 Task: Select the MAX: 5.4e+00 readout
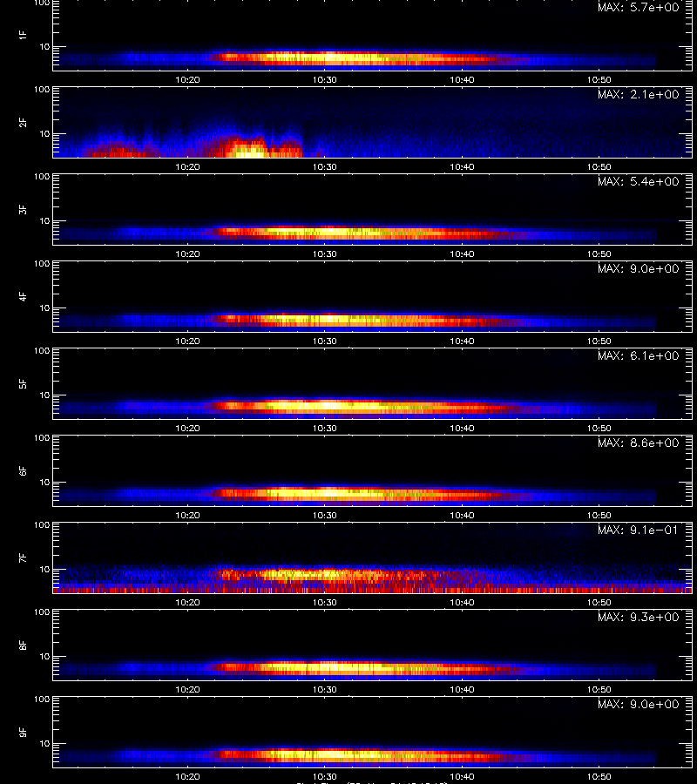click(x=639, y=181)
